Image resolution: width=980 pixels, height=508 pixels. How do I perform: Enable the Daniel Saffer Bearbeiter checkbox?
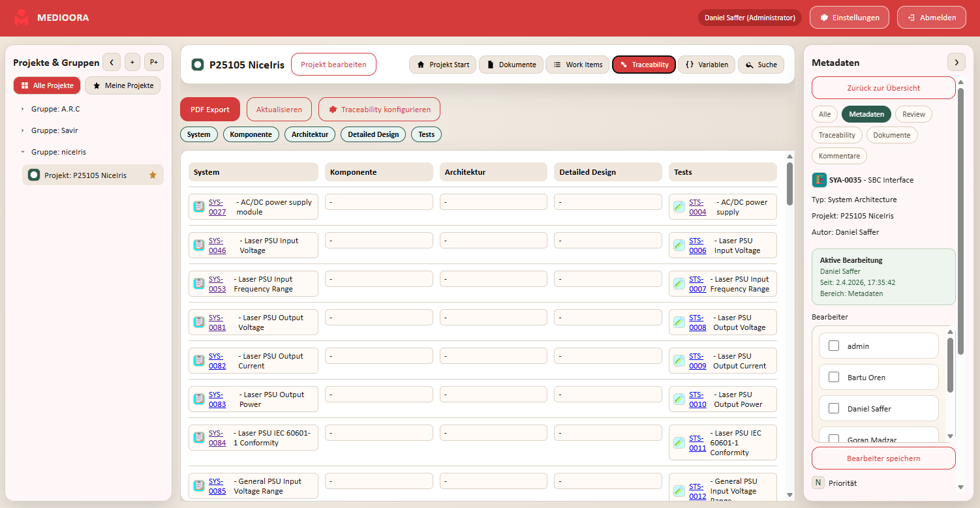pyautogui.click(x=833, y=408)
